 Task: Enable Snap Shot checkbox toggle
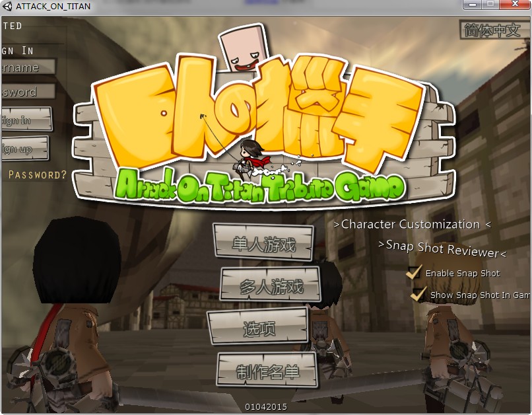414,272
